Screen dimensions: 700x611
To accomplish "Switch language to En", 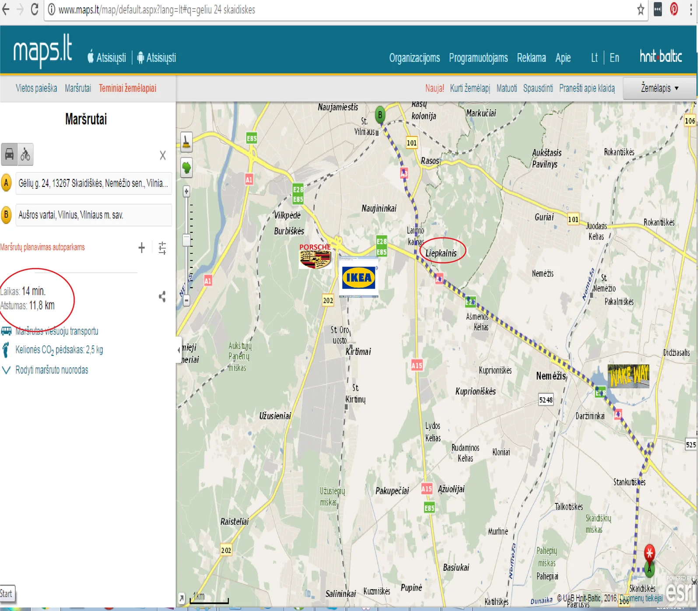I will [x=614, y=58].
